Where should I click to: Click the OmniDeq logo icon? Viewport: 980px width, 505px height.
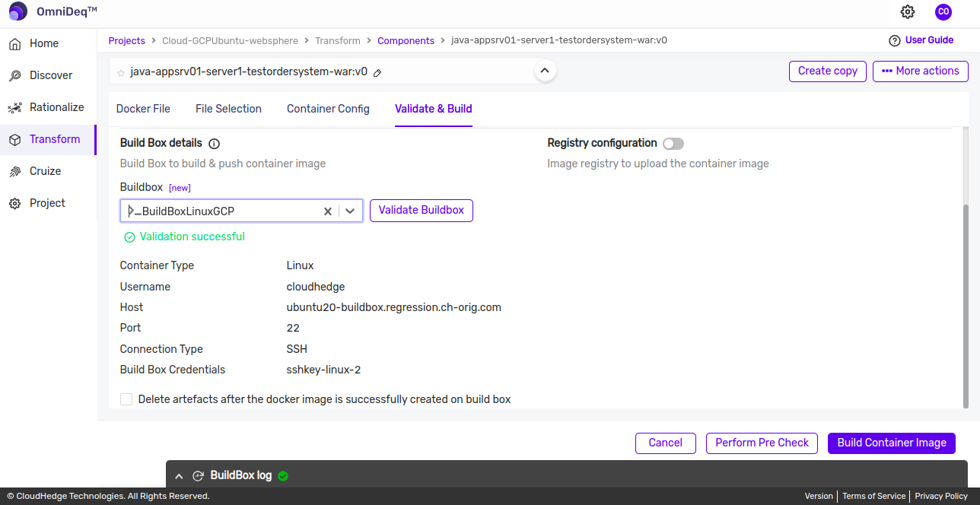click(18, 11)
